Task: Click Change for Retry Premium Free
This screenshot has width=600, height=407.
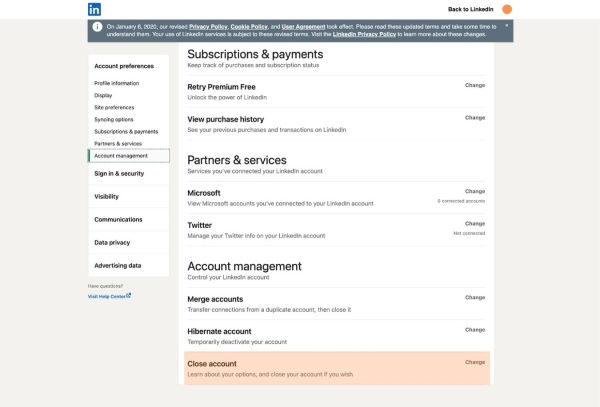Action: pyautogui.click(x=475, y=85)
